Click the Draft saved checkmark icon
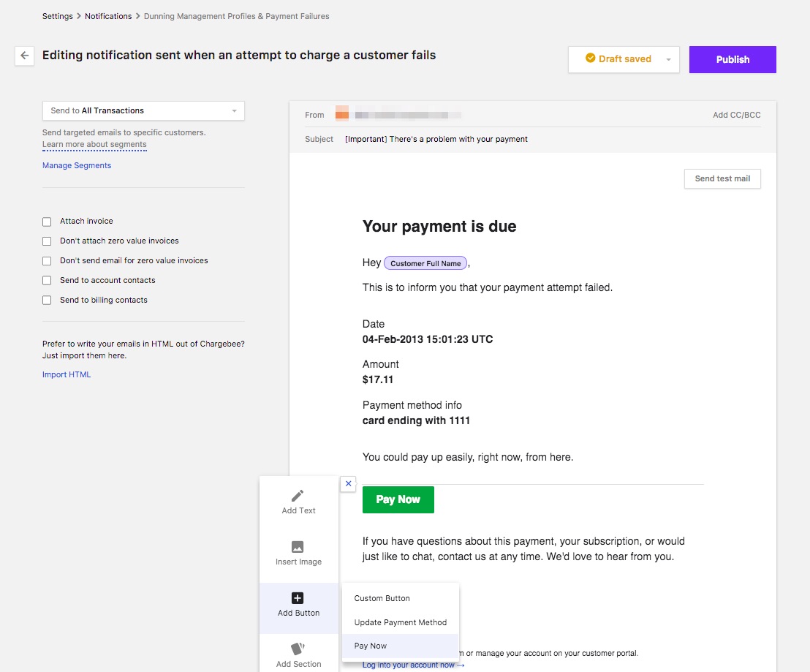The height and width of the screenshot is (672, 810). 591,58
